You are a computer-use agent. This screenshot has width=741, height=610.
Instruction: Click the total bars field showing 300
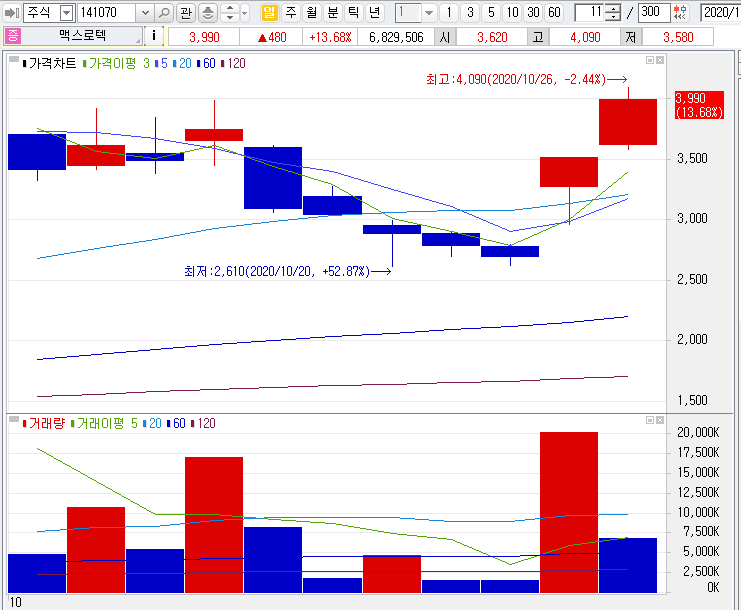pos(654,13)
